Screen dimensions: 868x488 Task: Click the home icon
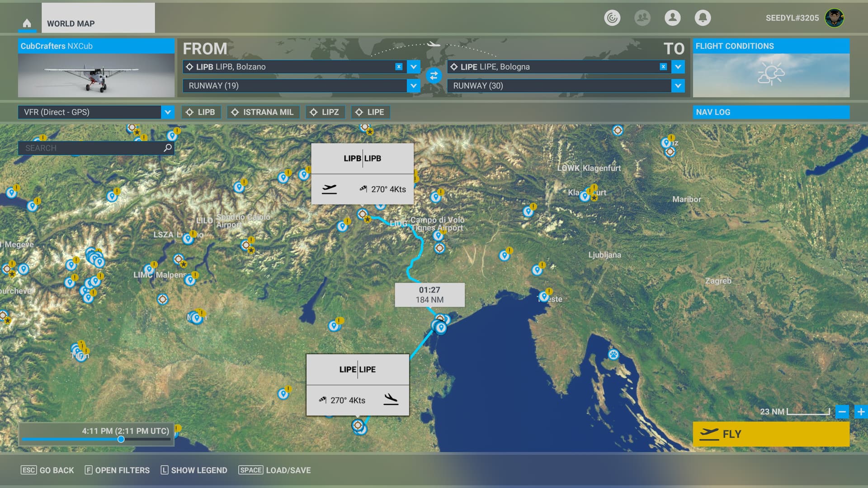click(27, 23)
